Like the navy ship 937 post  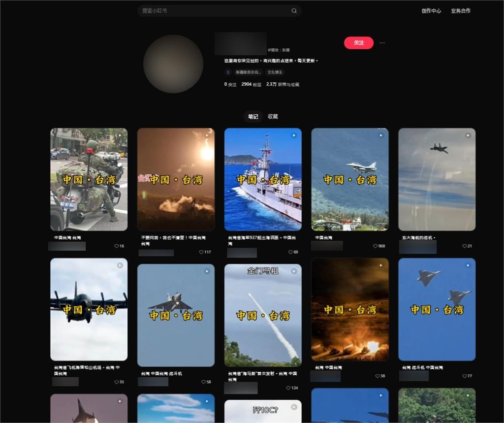tap(290, 252)
